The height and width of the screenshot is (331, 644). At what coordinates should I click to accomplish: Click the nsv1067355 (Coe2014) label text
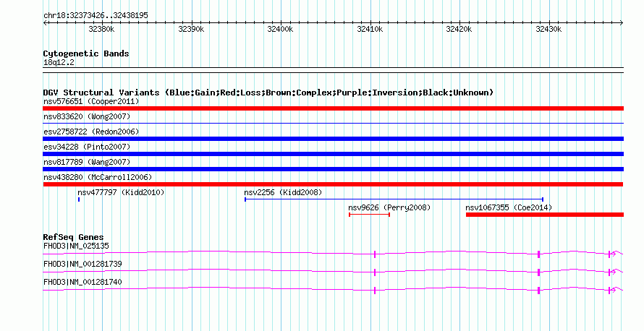(x=509, y=207)
